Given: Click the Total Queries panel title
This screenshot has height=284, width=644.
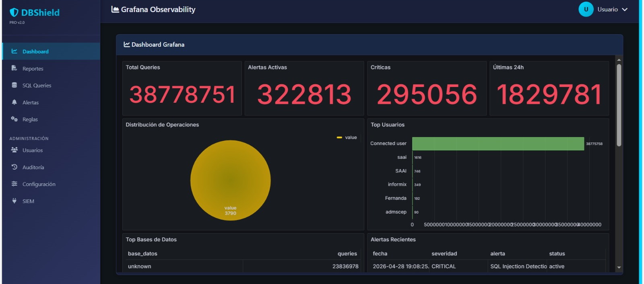Looking at the screenshot, I should click(x=143, y=67).
